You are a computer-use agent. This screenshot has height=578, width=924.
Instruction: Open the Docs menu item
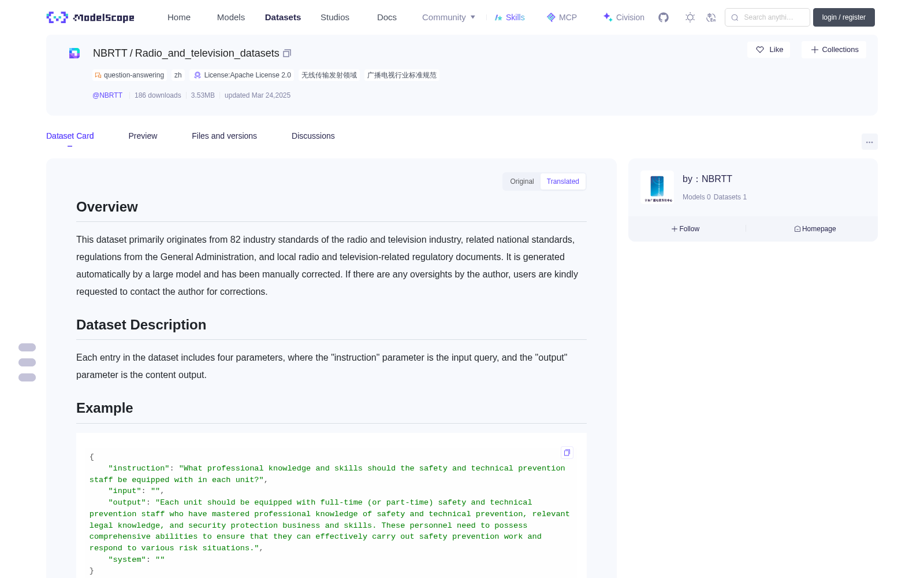point(387,17)
